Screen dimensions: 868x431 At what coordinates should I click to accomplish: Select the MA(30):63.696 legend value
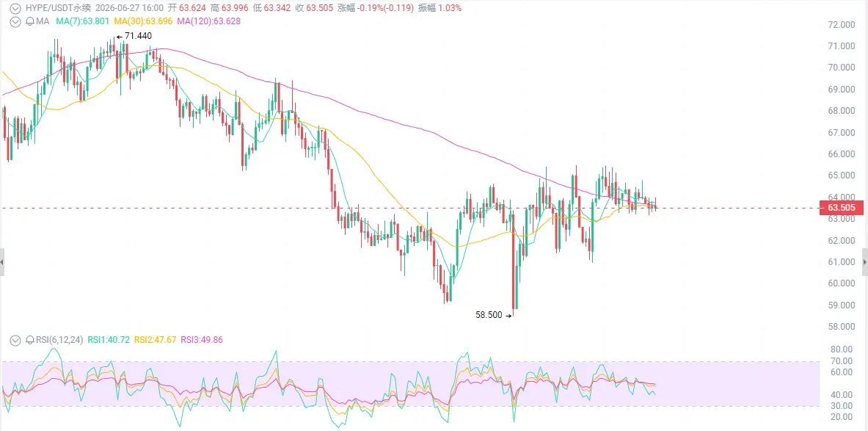click(144, 21)
